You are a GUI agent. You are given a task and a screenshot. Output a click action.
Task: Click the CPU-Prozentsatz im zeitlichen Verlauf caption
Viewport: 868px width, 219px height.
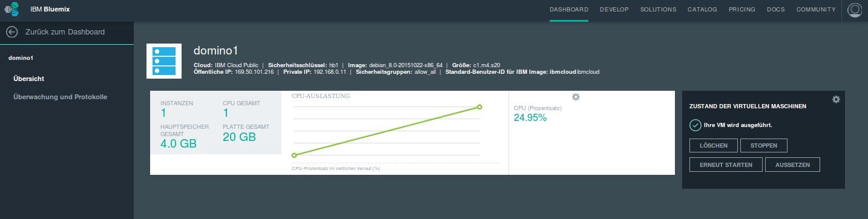(335, 168)
